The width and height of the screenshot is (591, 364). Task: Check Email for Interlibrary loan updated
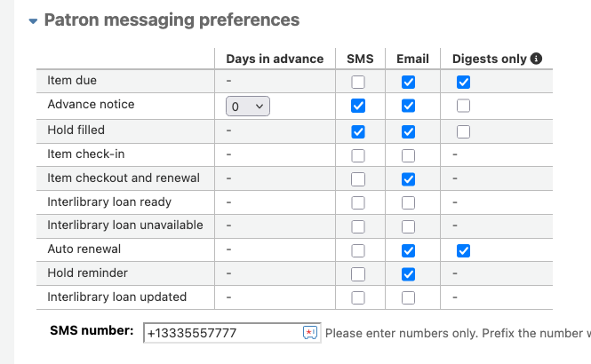(x=408, y=297)
